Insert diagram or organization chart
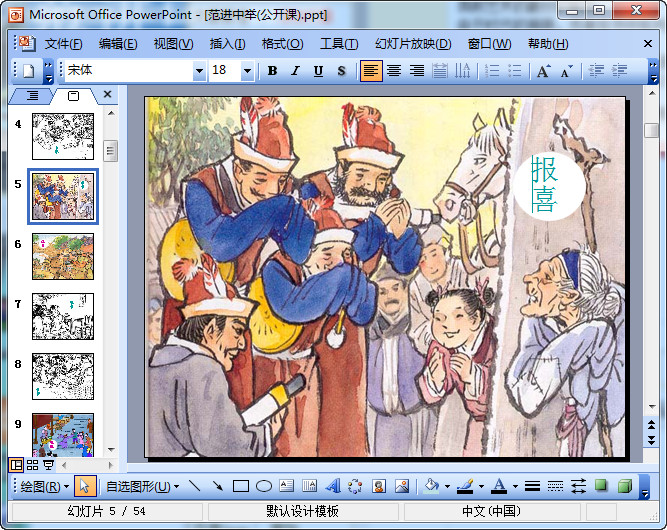This screenshot has height=530, width=667. [355, 486]
